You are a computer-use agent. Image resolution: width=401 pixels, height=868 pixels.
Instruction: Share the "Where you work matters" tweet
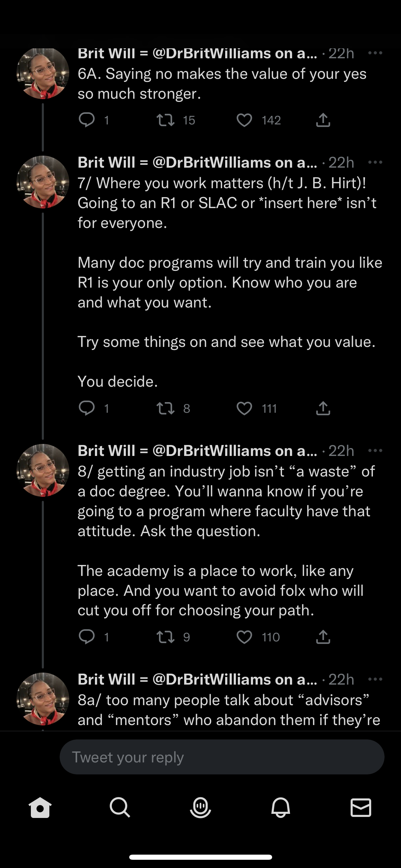[323, 408]
